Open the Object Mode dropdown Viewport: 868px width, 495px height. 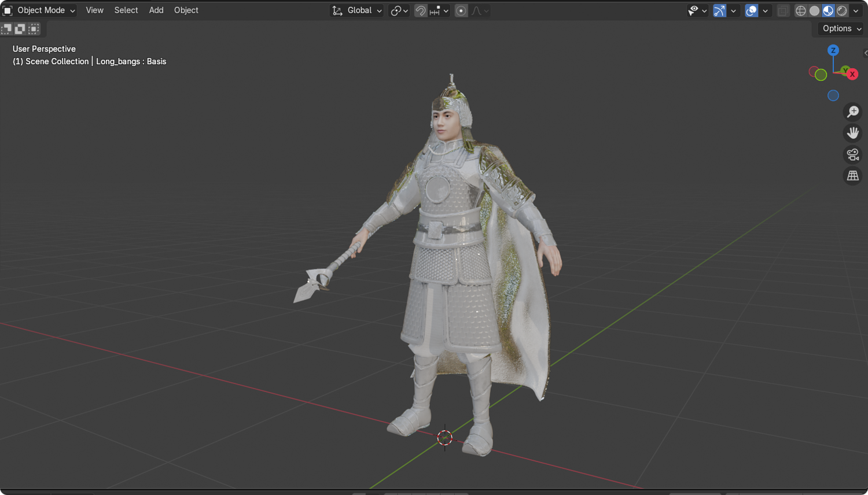tap(39, 10)
